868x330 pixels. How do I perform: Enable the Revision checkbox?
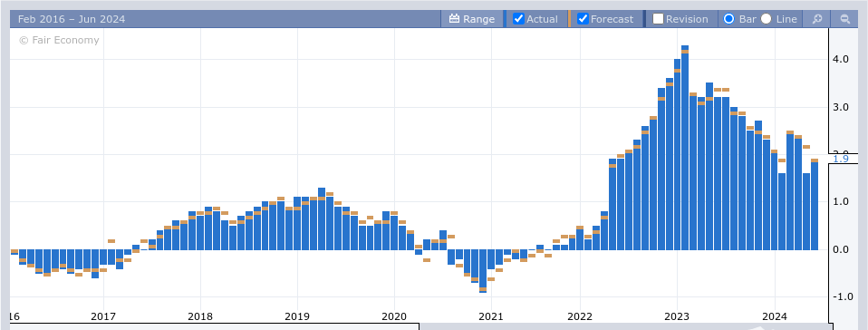(658, 19)
